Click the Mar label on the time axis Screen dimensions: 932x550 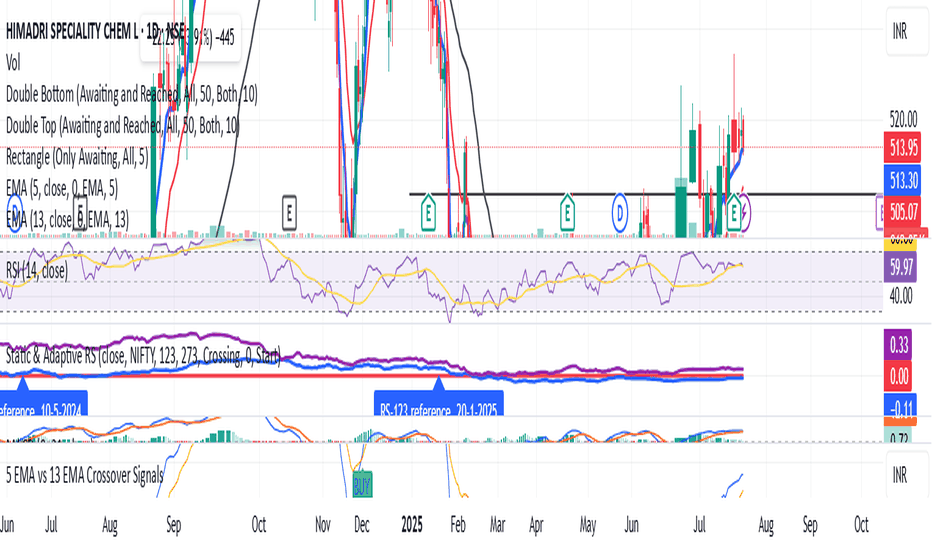498,524
